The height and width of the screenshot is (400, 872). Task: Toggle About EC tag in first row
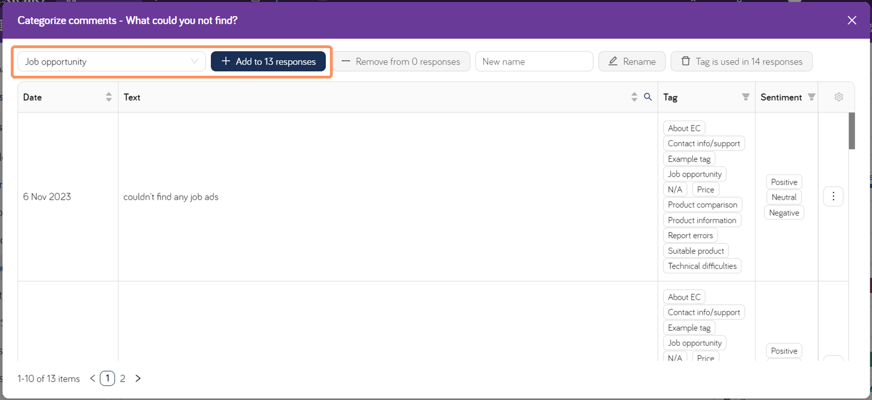click(684, 128)
